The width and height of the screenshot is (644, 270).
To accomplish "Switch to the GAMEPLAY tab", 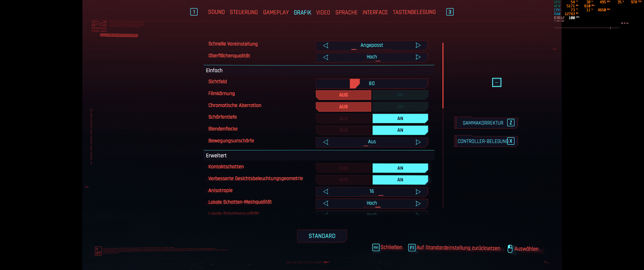I will (x=276, y=12).
